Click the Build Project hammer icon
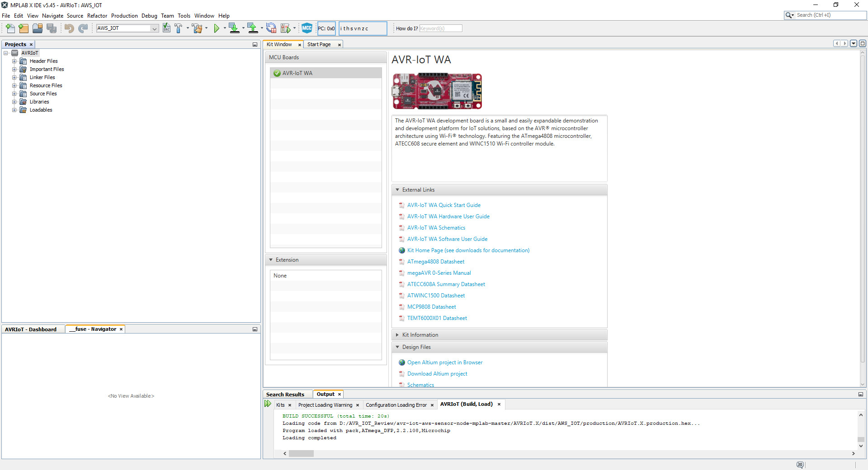Viewport: 868px width, 470px height. (x=178, y=28)
